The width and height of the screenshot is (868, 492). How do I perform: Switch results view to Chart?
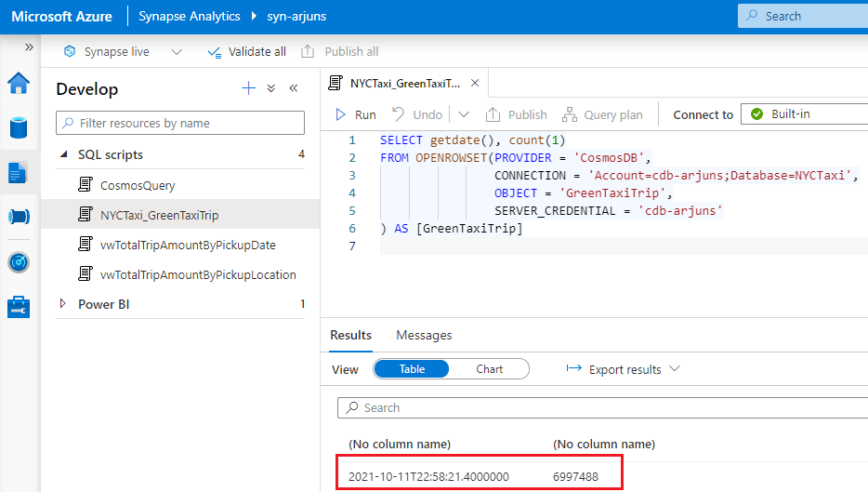coord(489,369)
